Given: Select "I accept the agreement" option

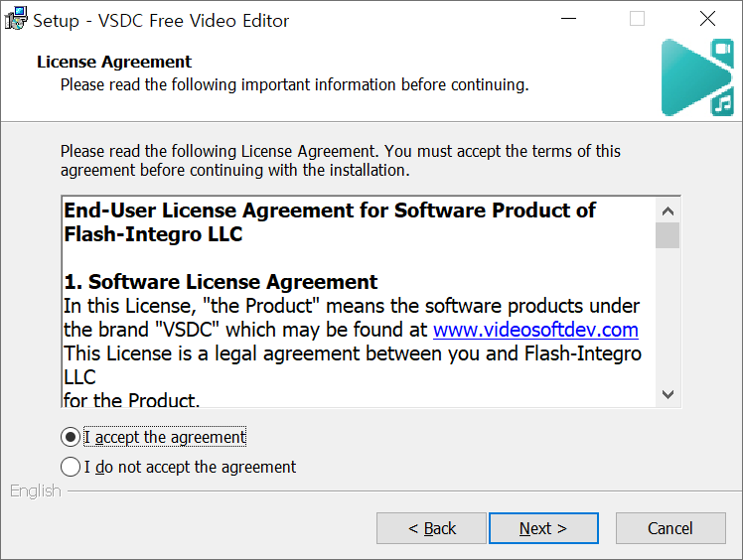Looking at the screenshot, I should tap(71, 437).
